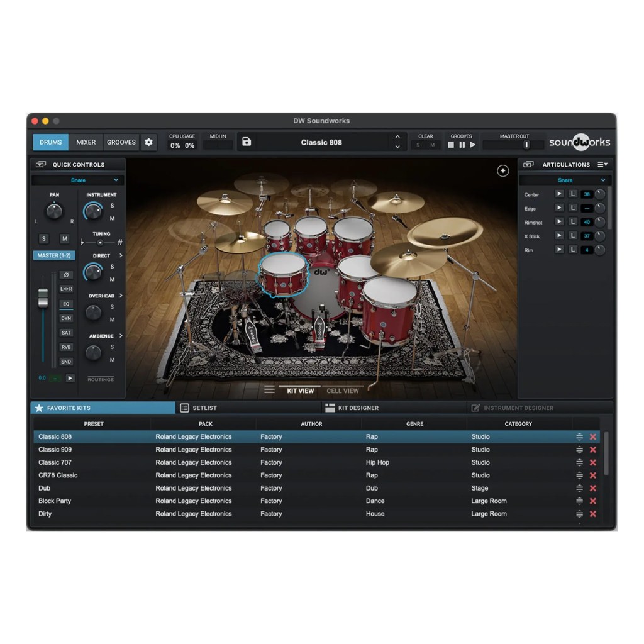Viewport: 644px width, 644px height.
Task: Switch to the Mixer tab
Action: pos(86,142)
